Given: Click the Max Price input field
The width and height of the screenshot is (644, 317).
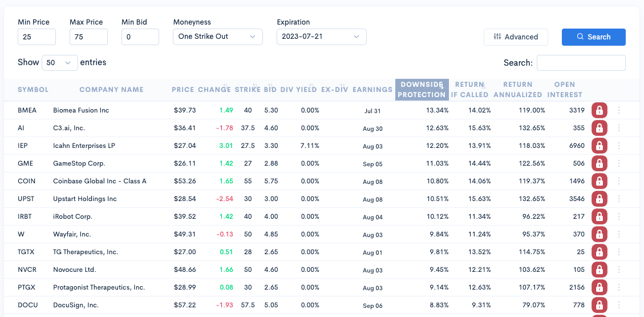Looking at the screenshot, I should point(89,37).
